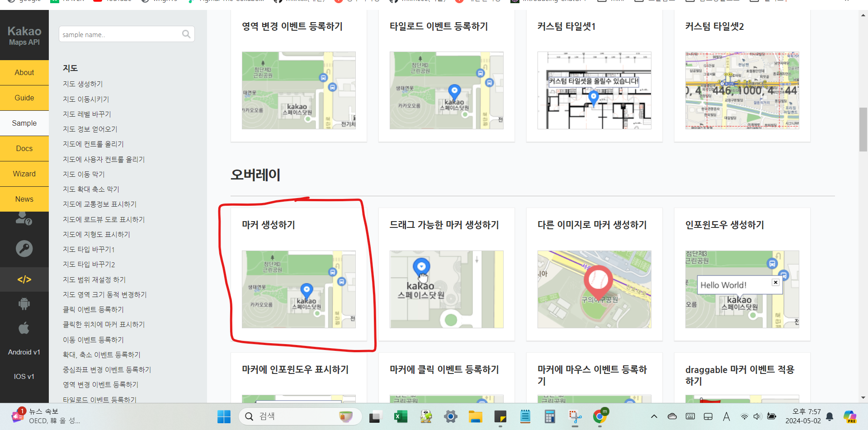Open the About menu item
This screenshot has width=868, height=430.
tap(24, 72)
